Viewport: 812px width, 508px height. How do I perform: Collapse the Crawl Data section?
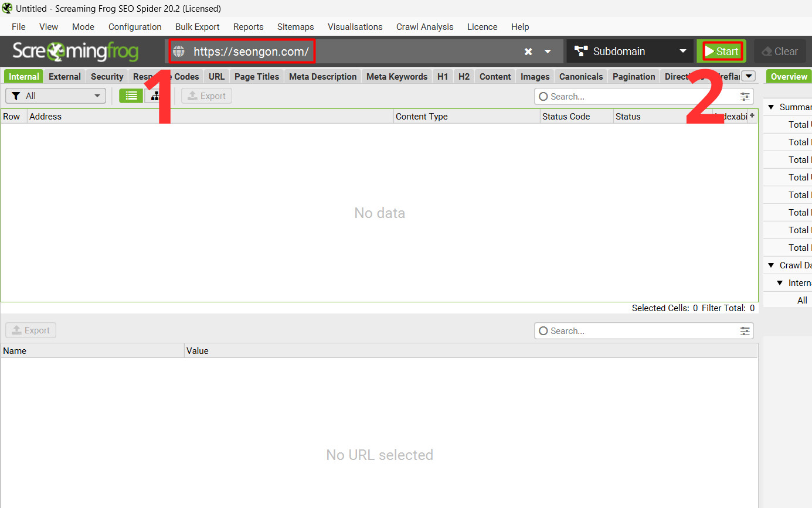point(771,265)
